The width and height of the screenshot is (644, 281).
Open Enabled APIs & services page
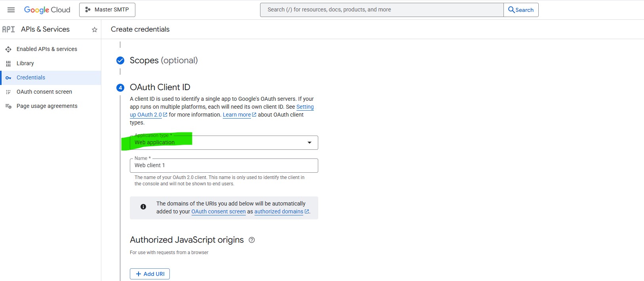[47, 49]
